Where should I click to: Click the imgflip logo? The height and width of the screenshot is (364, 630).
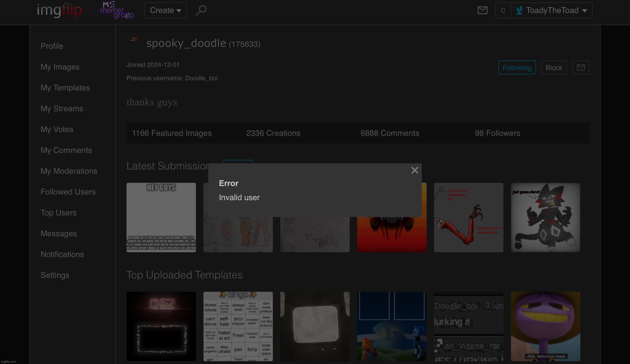(x=59, y=11)
